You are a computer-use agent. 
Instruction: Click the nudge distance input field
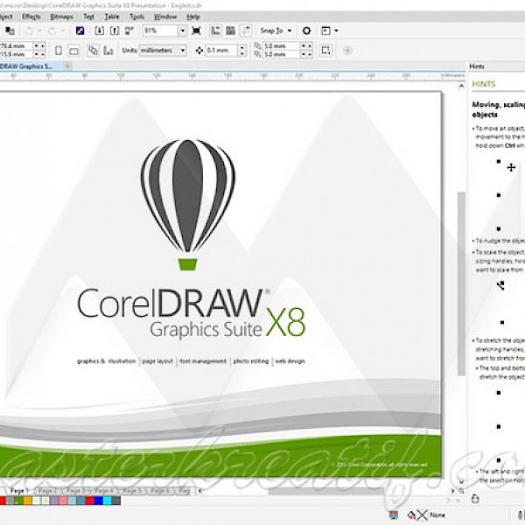(x=222, y=51)
